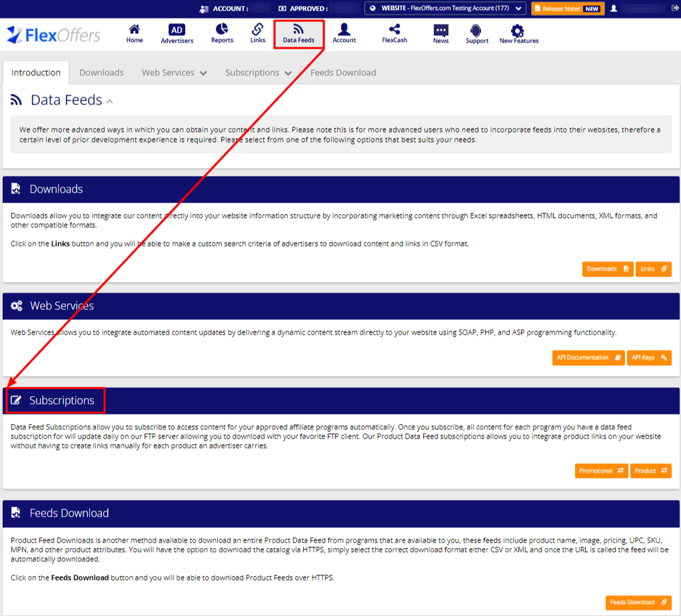Click the Subscriptions section header title
The image size is (681, 616).
tap(62, 401)
